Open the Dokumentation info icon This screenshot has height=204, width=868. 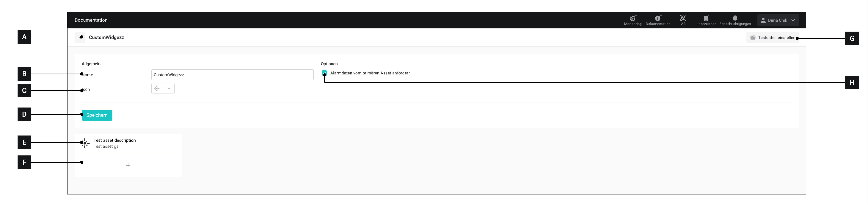point(658,18)
